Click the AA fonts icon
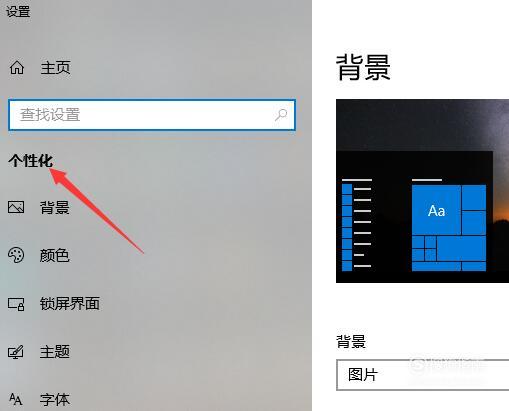The width and height of the screenshot is (509, 411). point(15,399)
